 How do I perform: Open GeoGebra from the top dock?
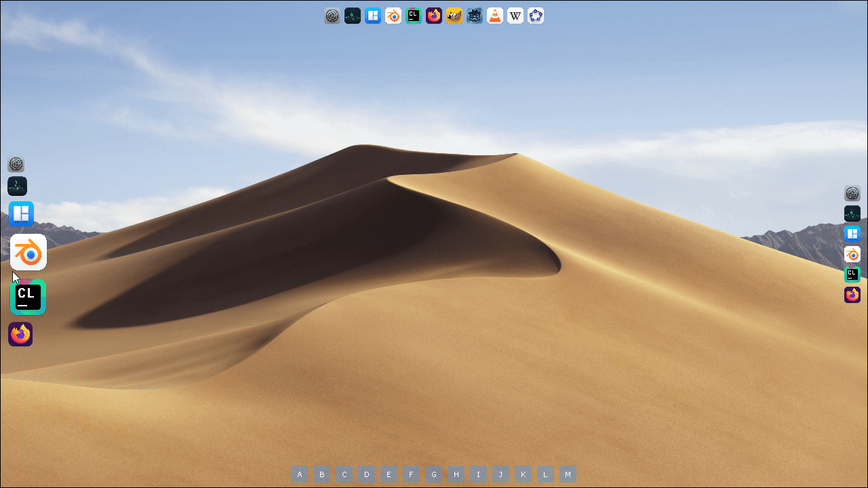536,16
